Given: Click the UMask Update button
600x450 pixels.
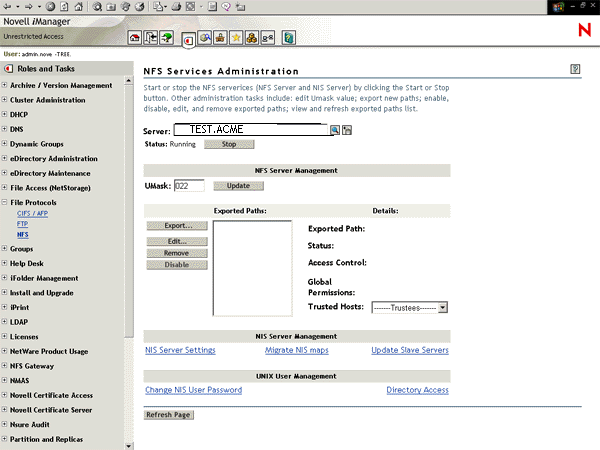Looking at the screenshot, I should [238, 186].
